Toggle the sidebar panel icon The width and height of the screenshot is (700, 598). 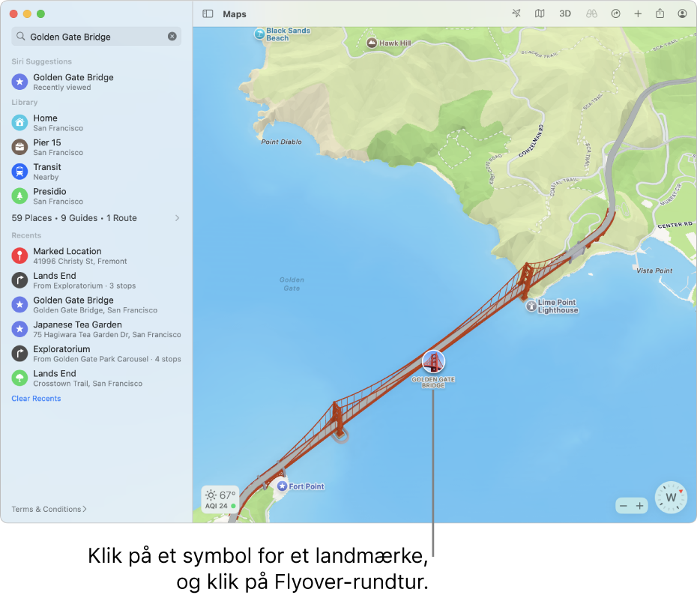[x=208, y=13]
